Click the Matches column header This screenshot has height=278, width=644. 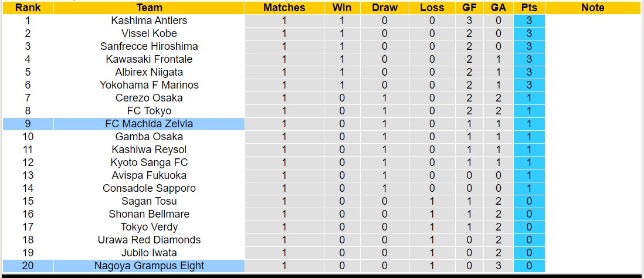[284, 8]
